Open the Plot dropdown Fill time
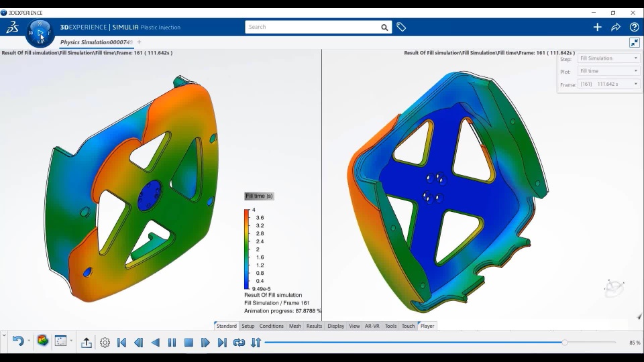644x362 pixels. click(x=608, y=71)
